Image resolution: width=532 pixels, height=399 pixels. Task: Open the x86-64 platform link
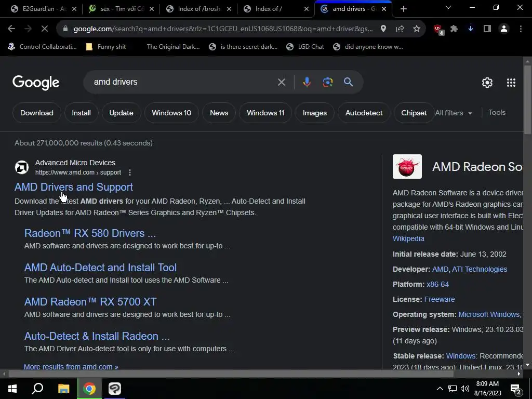coord(437,284)
